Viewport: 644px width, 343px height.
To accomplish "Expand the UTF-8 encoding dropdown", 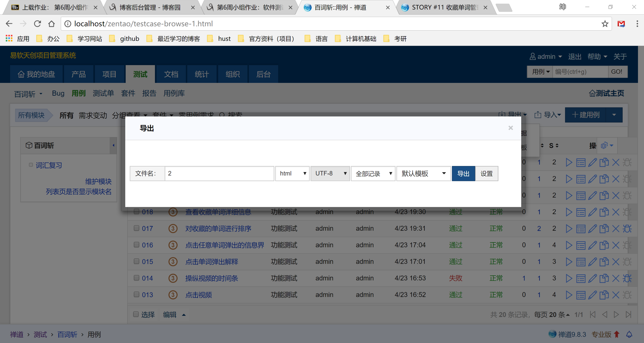I will pyautogui.click(x=330, y=173).
